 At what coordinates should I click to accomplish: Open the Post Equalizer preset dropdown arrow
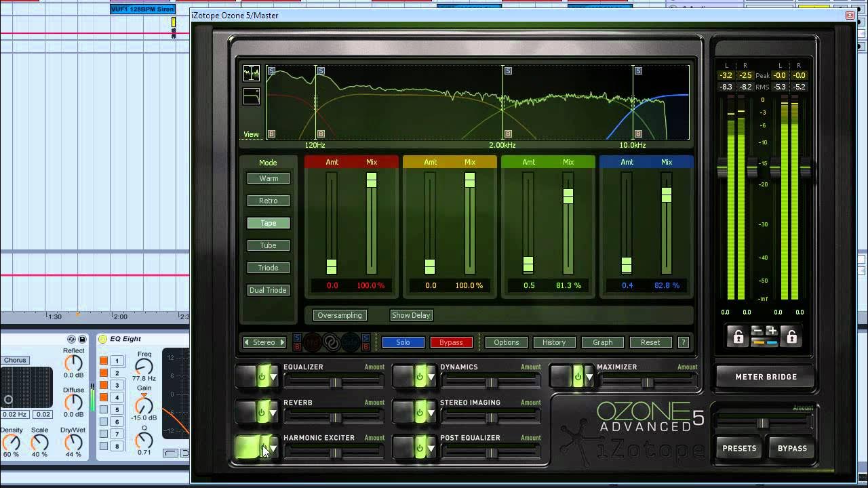431,448
